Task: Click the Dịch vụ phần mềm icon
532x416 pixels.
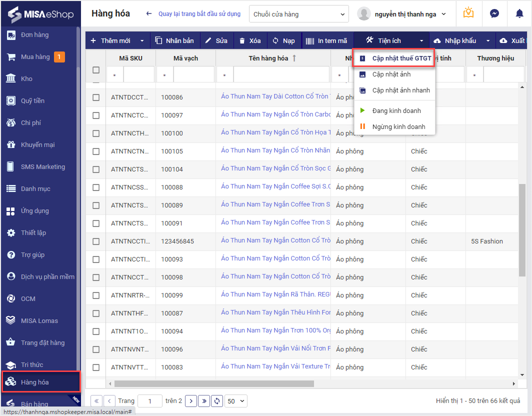Action: (x=11, y=276)
